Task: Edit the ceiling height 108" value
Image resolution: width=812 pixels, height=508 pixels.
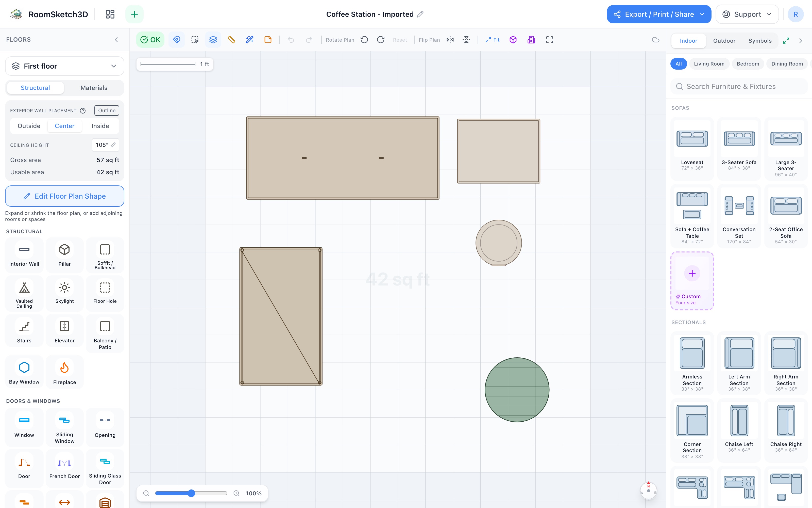Action: pos(105,145)
